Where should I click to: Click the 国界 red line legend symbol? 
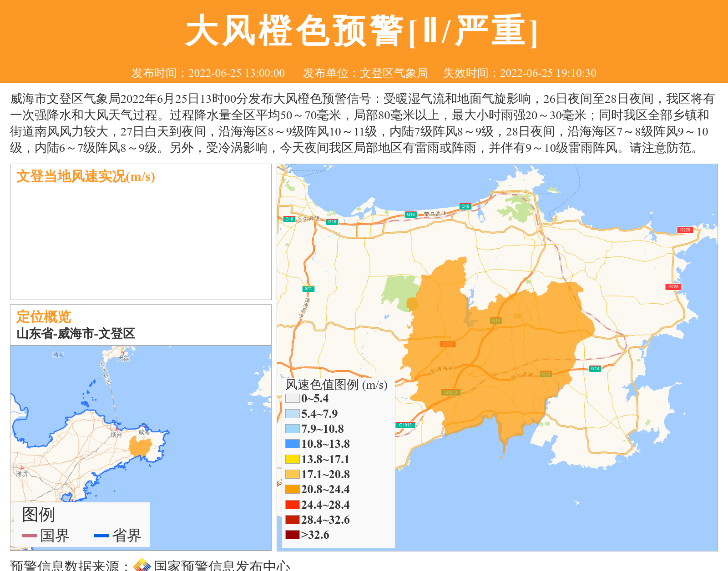click(29, 536)
